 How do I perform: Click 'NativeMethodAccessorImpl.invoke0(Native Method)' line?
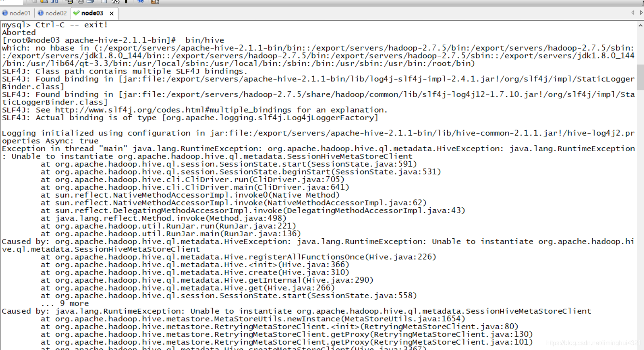(190, 195)
